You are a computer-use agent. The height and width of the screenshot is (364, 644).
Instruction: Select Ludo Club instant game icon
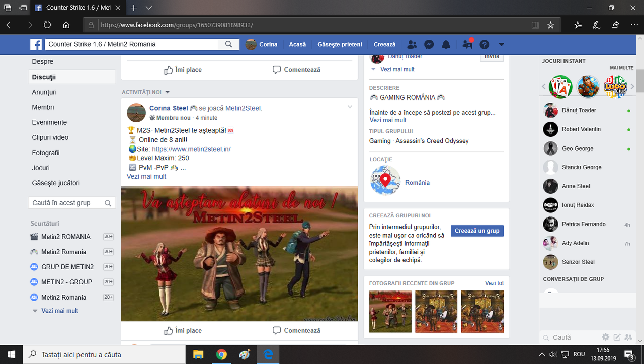pos(615,87)
